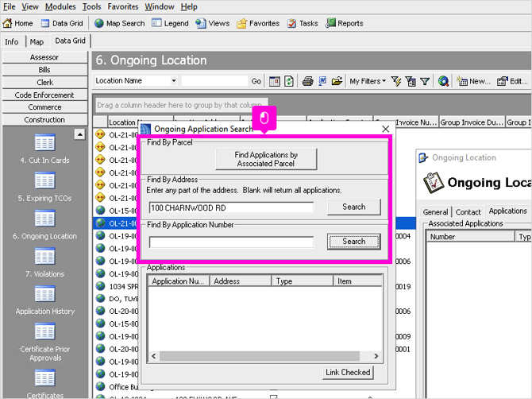Open Reports from the toolbar
The width and height of the screenshot is (532, 399).
tap(345, 23)
